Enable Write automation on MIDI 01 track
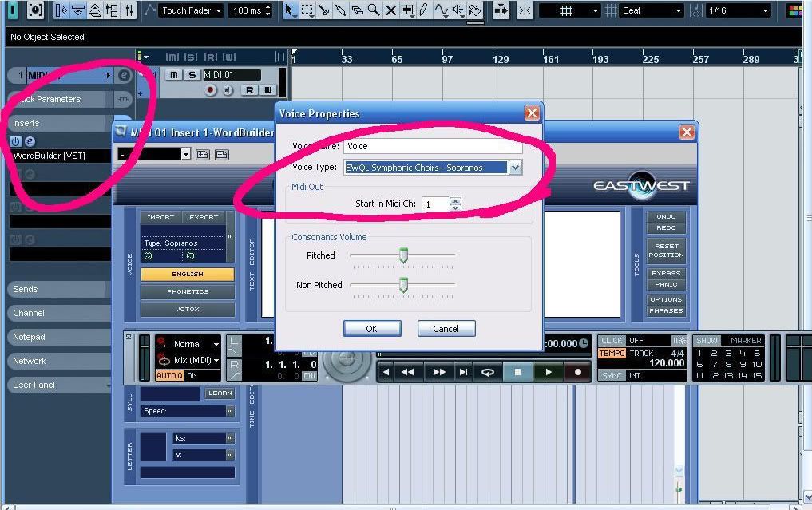 click(x=267, y=90)
